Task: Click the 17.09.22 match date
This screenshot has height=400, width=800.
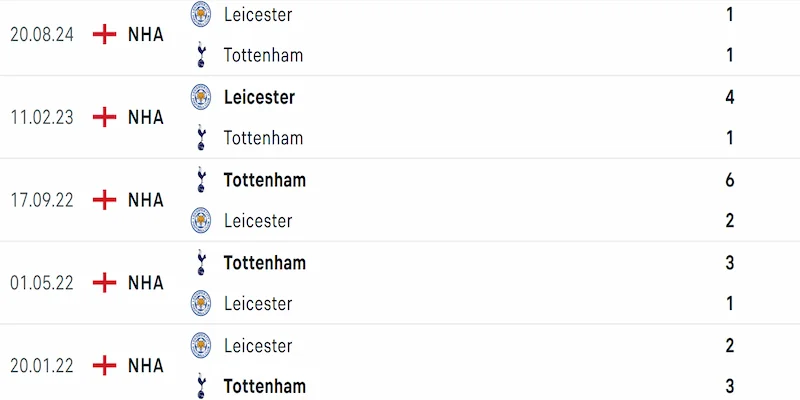Action: click(x=41, y=200)
